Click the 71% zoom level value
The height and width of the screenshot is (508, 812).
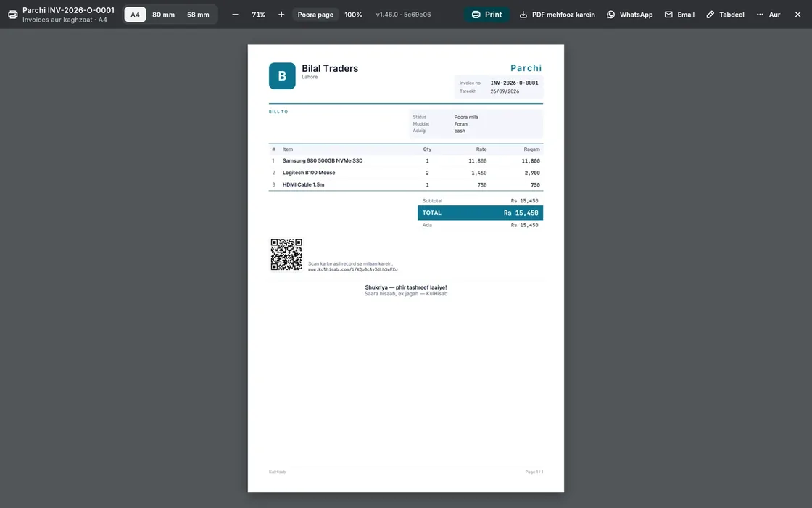pos(258,15)
